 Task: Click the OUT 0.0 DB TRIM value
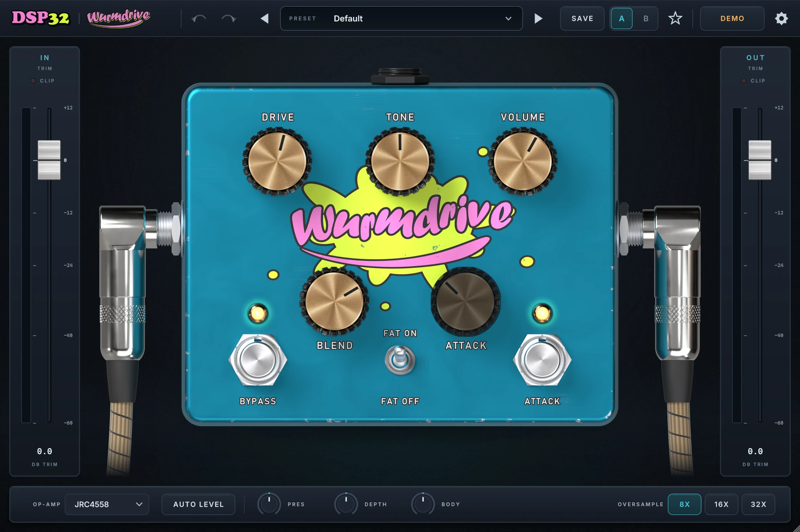(755, 451)
